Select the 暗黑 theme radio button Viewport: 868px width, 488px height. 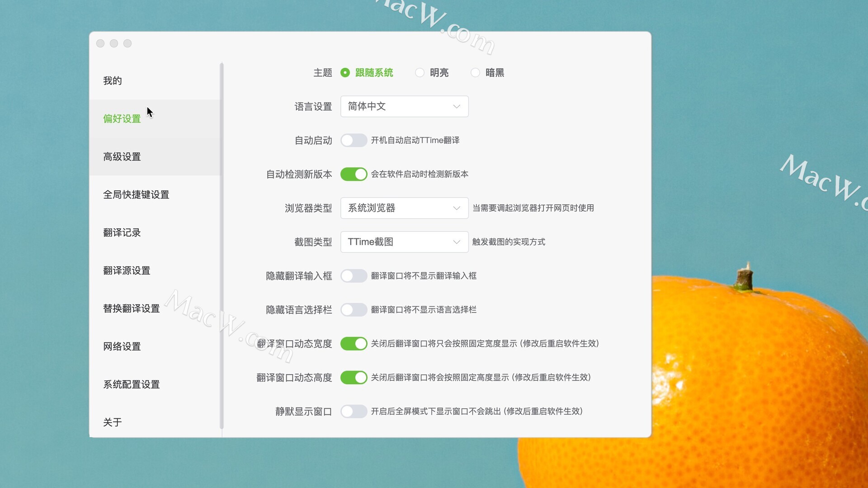[475, 73]
